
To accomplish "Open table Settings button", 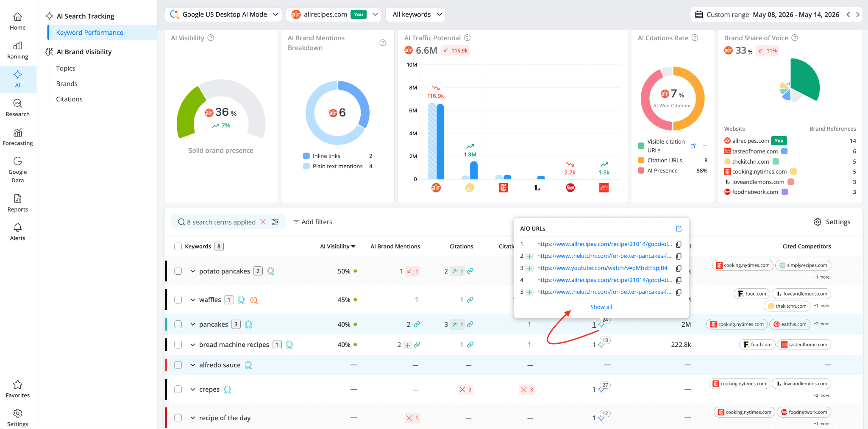I will 832,222.
